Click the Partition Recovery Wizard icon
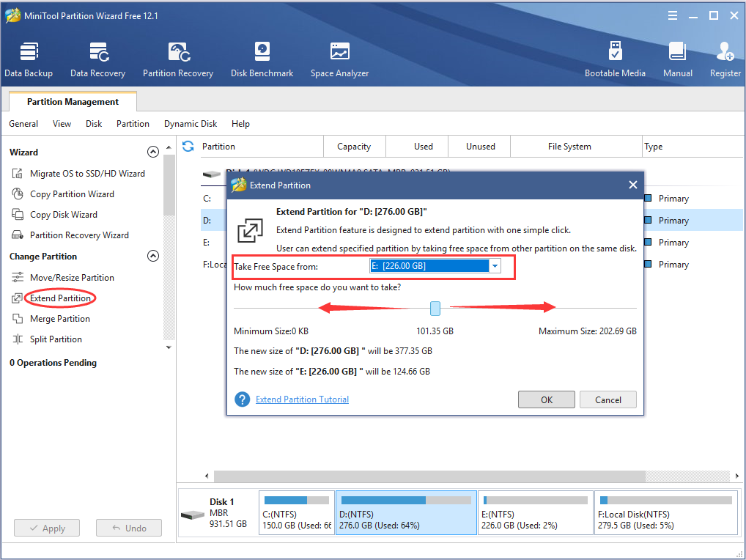The height and width of the screenshot is (560, 746). [x=18, y=235]
